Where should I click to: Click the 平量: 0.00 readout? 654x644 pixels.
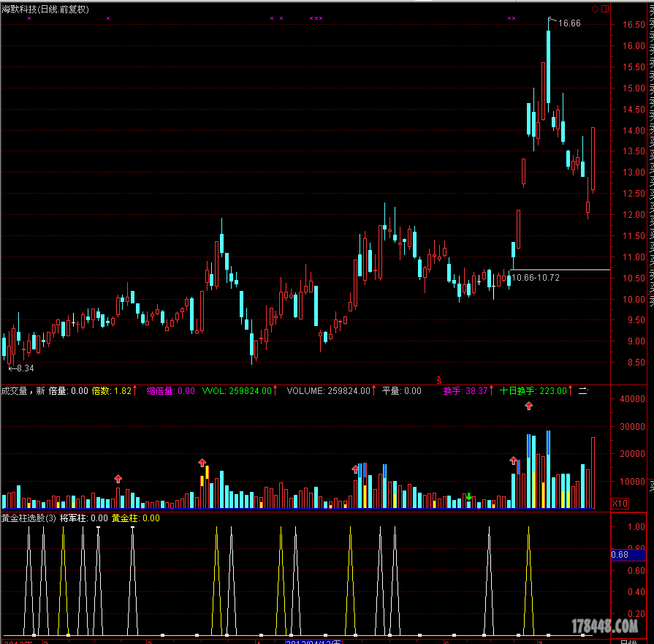[402, 391]
